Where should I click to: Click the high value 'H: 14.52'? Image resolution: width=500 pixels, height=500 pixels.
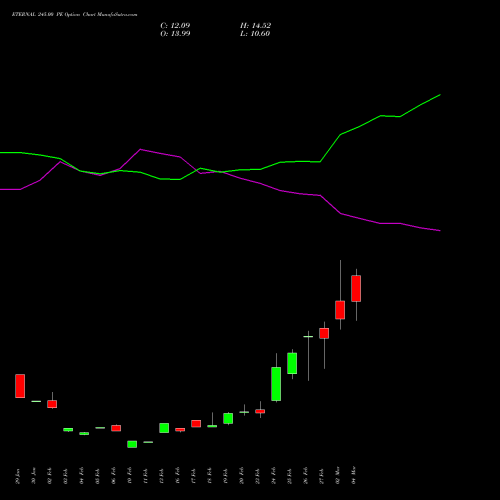pos(256,26)
